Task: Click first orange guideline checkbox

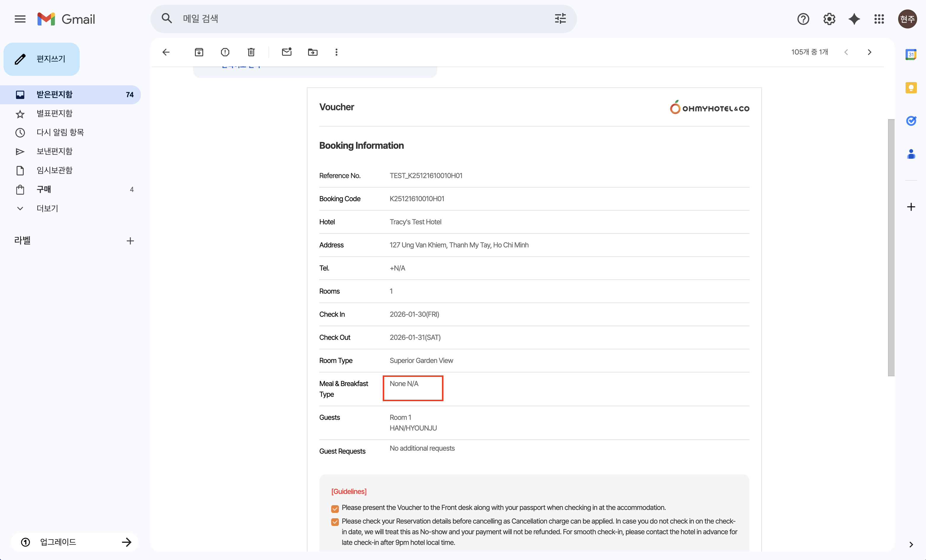Action: click(x=335, y=508)
